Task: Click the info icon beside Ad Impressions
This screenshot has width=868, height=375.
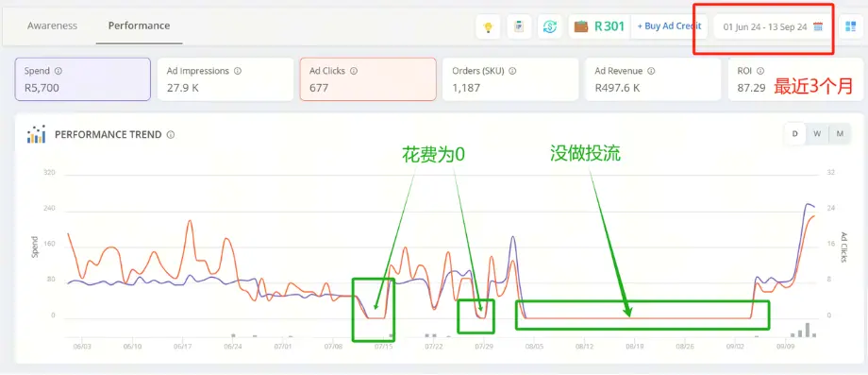Action: click(x=238, y=71)
